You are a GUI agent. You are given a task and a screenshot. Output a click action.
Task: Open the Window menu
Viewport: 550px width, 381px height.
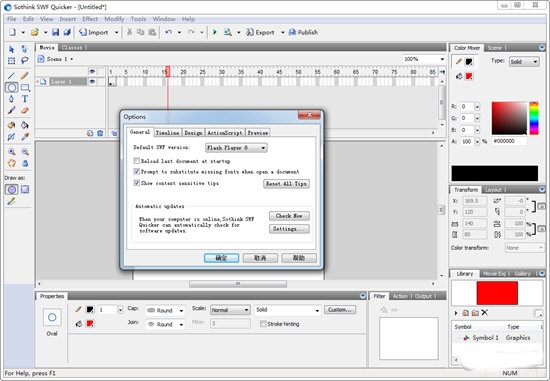(x=164, y=19)
